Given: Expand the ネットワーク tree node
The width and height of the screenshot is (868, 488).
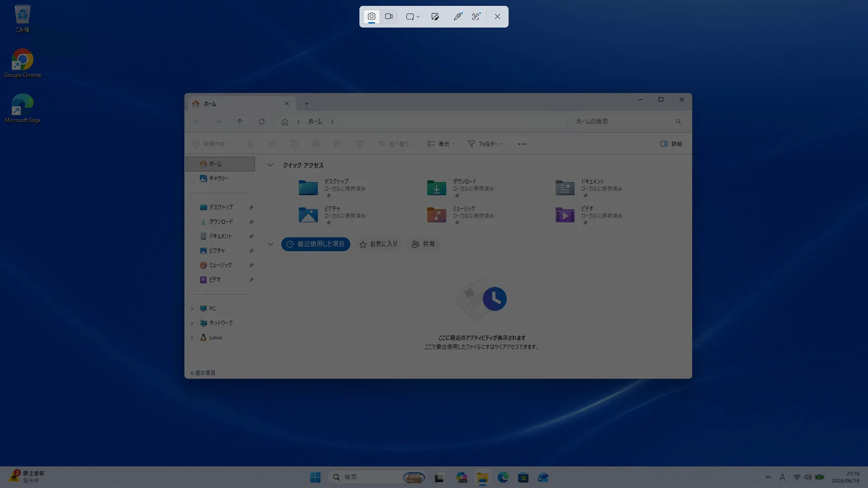Looking at the screenshot, I should click(x=192, y=323).
